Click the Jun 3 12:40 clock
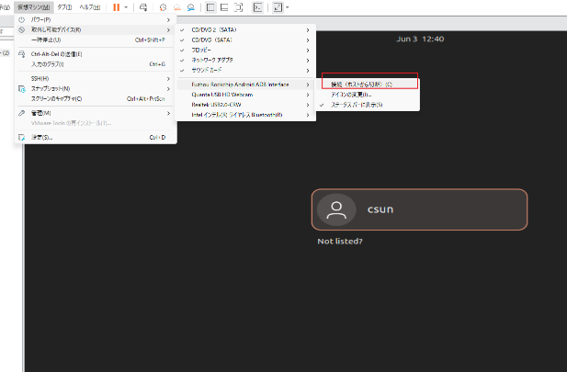Viewport: 567px width, 372px height. click(420, 39)
